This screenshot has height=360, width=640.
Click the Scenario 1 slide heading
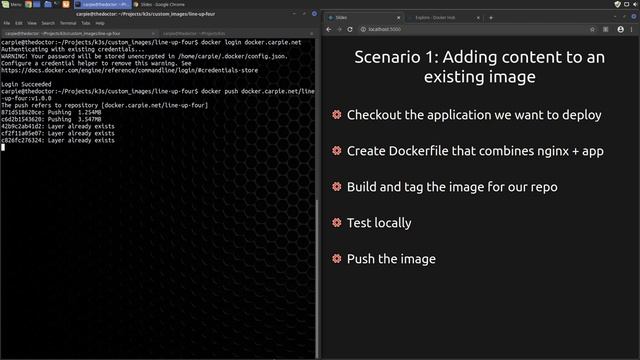click(480, 67)
